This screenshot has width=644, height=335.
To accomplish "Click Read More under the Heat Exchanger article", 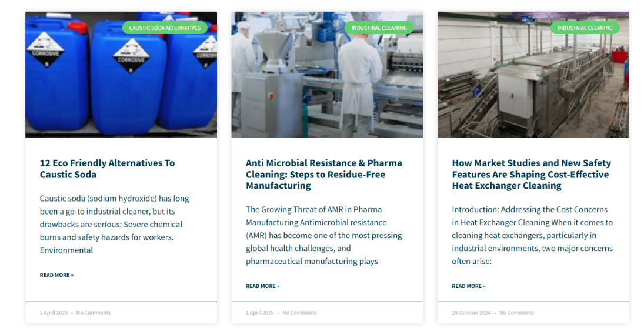I will (x=469, y=286).
